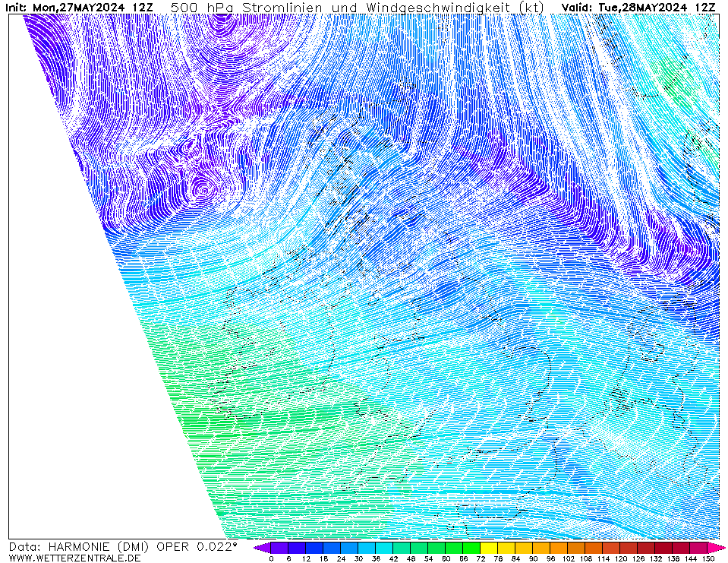Click the '102' legend value label
728x563 pixels.
tap(568, 558)
